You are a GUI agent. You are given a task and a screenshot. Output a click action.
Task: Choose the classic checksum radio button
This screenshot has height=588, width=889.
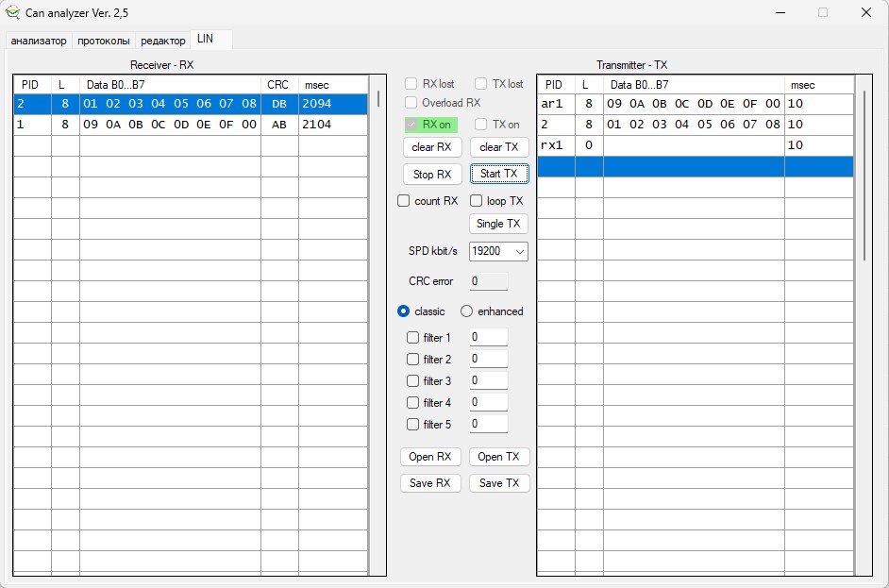click(404, 311)
